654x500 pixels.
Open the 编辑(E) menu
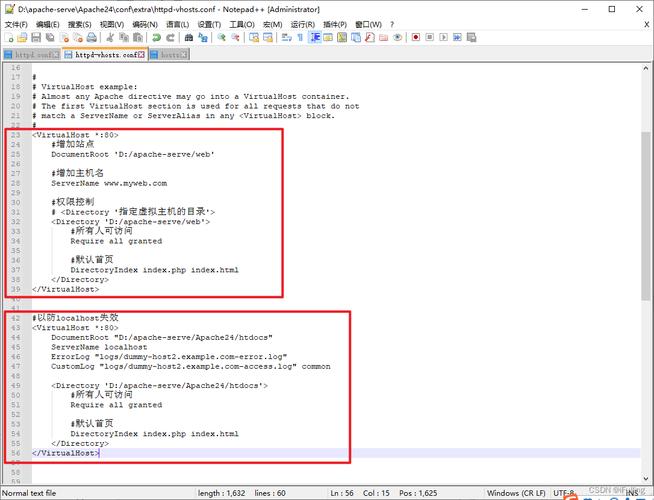pos(48,25)
